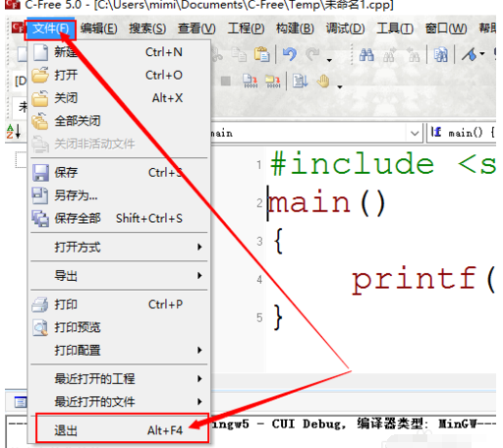Choose 退出 Alt+F4 menu entry

click(x=119, y=430)
